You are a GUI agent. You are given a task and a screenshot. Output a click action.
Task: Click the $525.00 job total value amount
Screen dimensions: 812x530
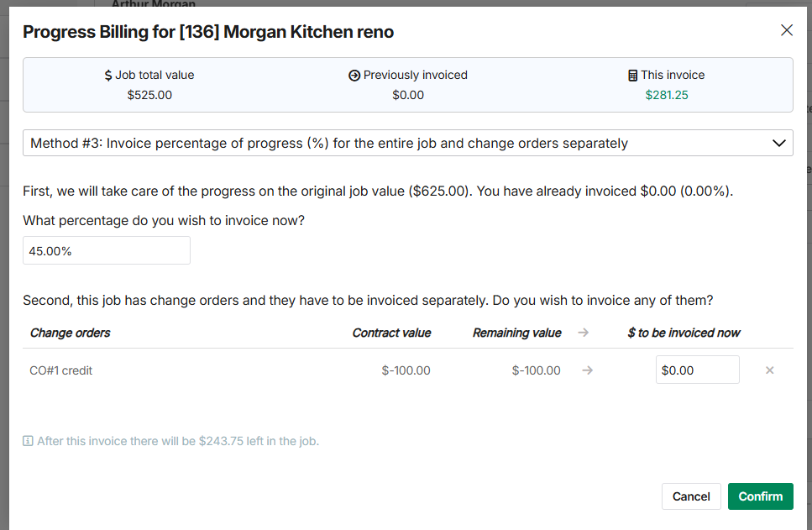(x=149, y=95)
